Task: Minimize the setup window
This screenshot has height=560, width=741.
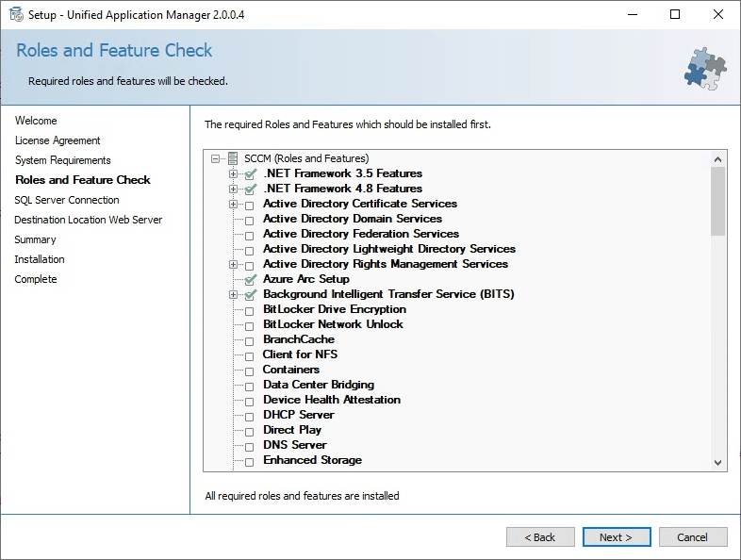Action: pyautogui.click(x=633, y=14)
